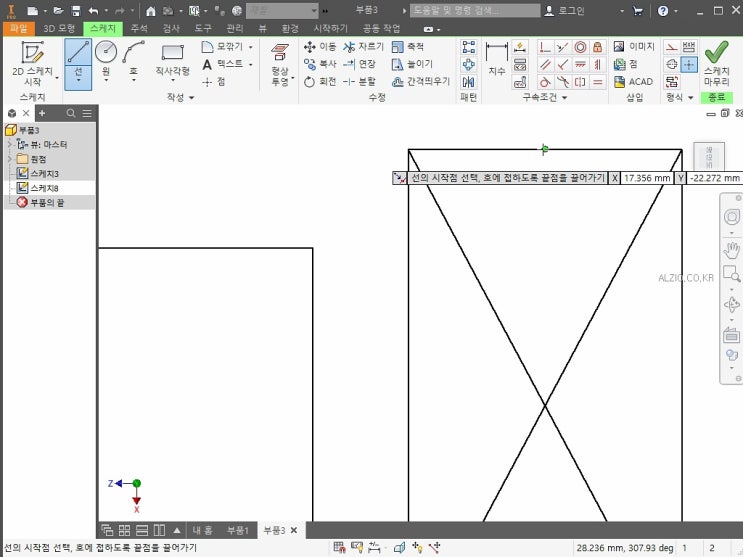Toggle slice graphics status bar icon

point(399,548)
